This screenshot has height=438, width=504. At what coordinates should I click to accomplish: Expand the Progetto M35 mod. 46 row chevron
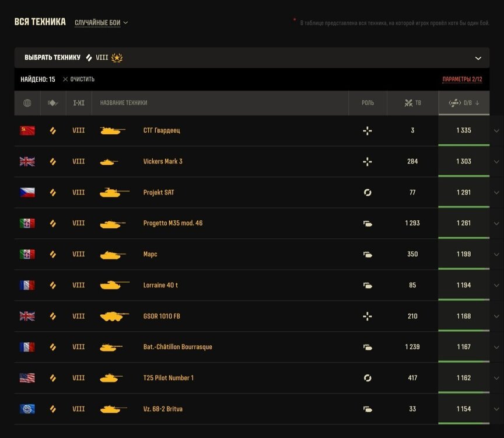(x=496, y=223)
